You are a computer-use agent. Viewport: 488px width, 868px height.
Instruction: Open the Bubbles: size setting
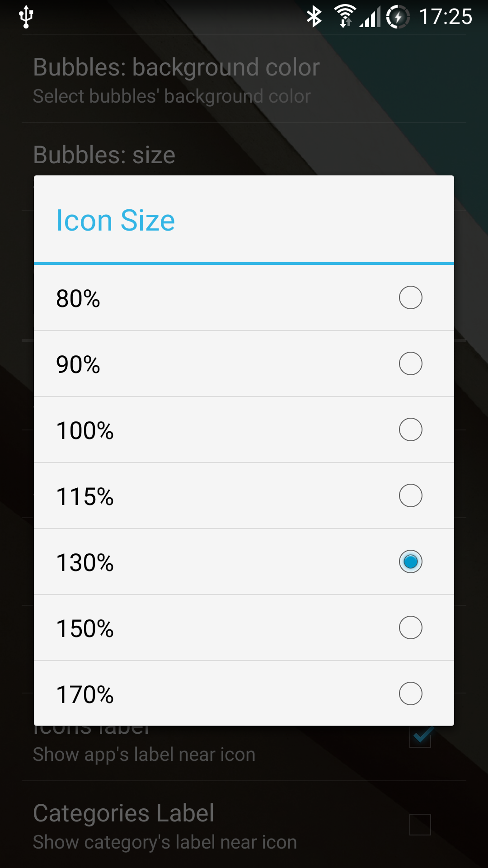(x=104, y=155)
